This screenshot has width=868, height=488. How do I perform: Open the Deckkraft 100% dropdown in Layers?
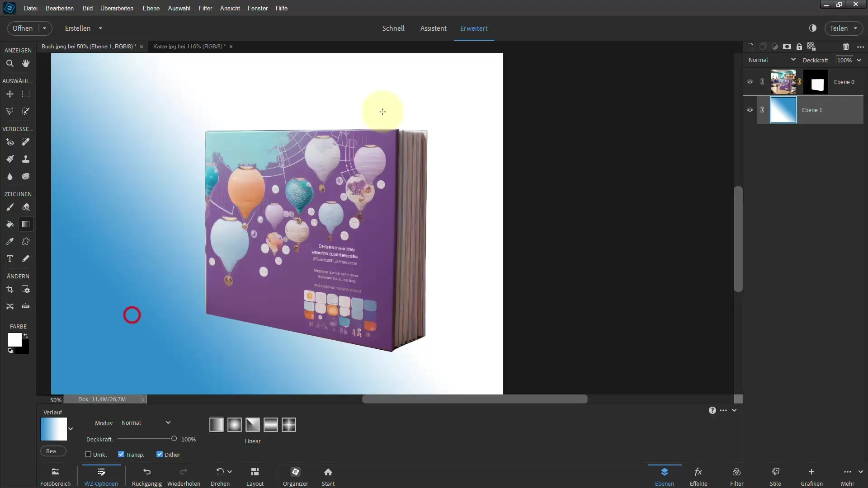click(x=859, y=60)
